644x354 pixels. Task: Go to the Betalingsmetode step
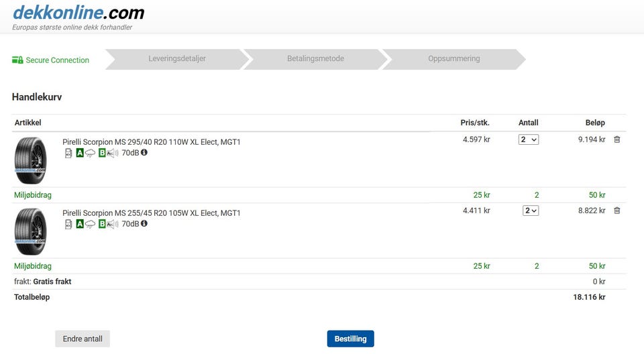315,59
